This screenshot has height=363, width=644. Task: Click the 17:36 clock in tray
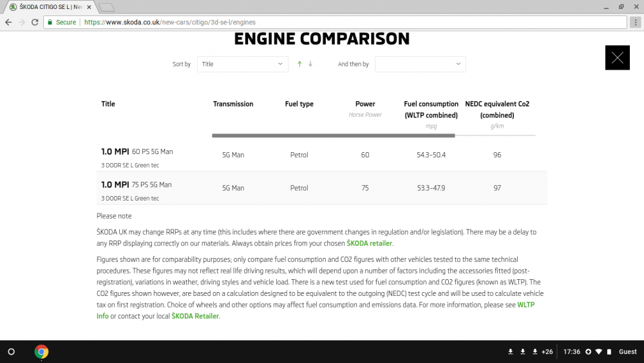tap(572, 352)
